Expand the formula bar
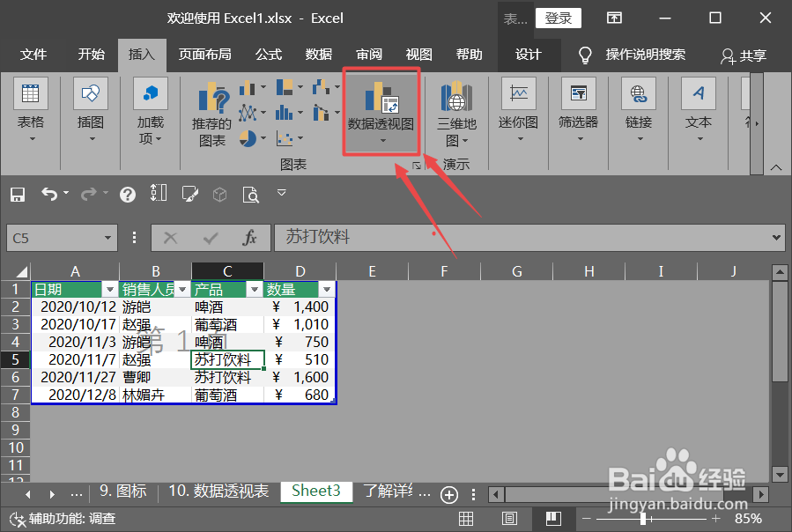Screen dimensions: 792x532 click(776, 238)
